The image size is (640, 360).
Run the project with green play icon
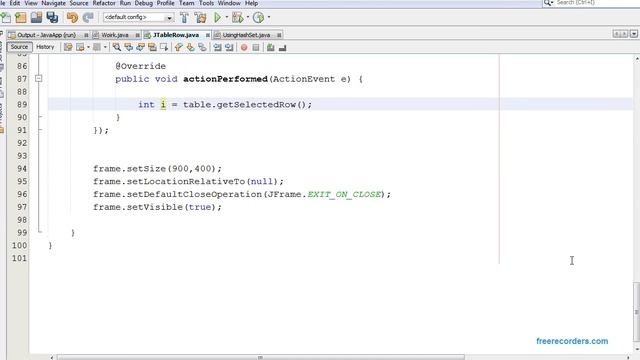[x=217, y=18]
